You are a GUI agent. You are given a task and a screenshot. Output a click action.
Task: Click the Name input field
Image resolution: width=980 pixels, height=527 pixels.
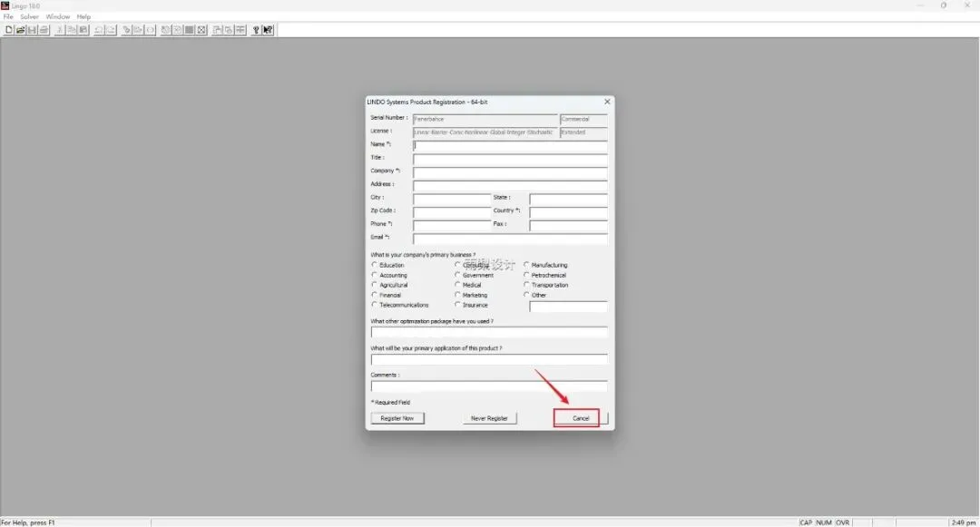pos(510,145)
